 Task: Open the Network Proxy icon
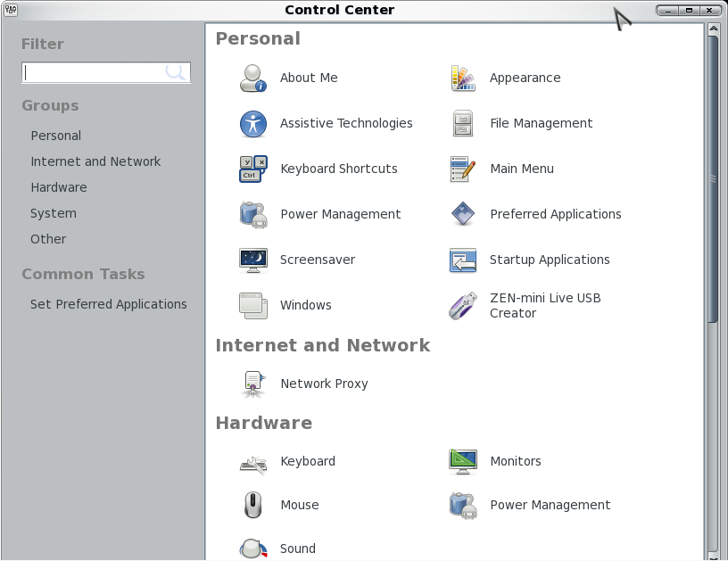tap(253, 384)
